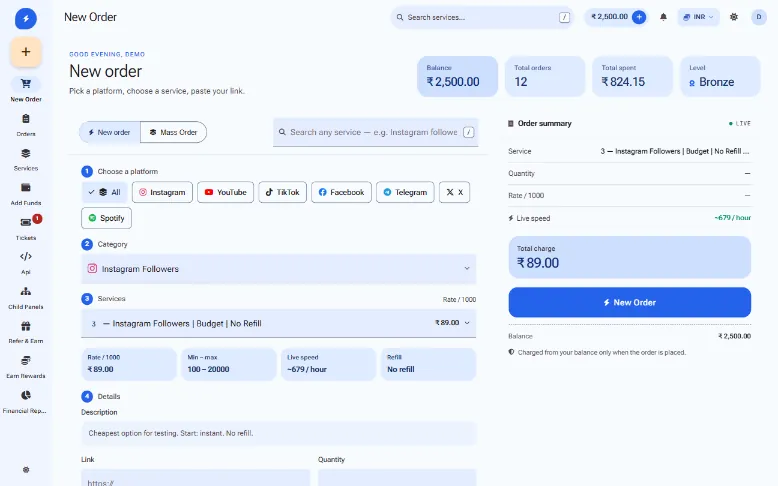Select the Telegram platform filter
This screenshot has width=778, height=486.
[405, 192]
